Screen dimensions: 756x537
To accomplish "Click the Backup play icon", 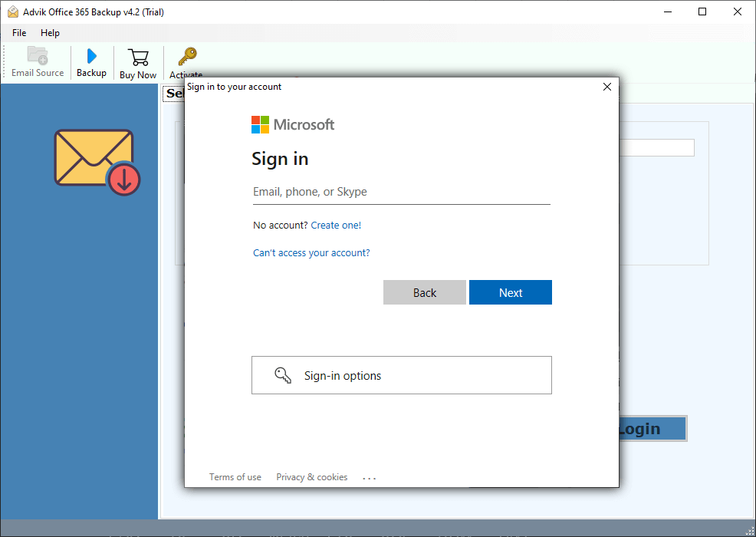I will 91,57.
